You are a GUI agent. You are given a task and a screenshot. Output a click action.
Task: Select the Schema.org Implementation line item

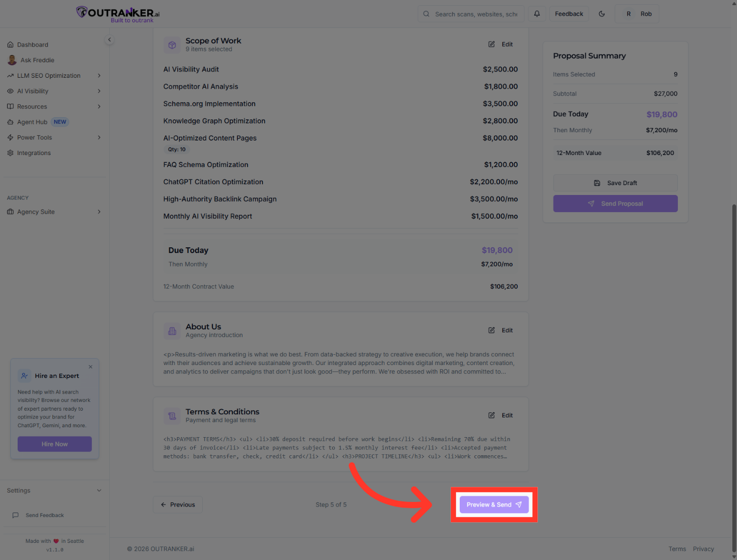point(341,104)
